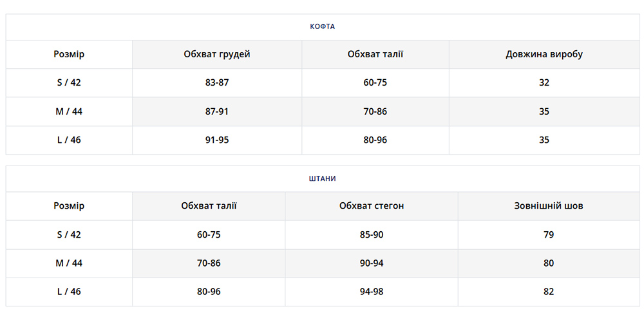Click the Зовнішній шов column header
Viewport: 644px width, 322px height.
click(549, 206)
